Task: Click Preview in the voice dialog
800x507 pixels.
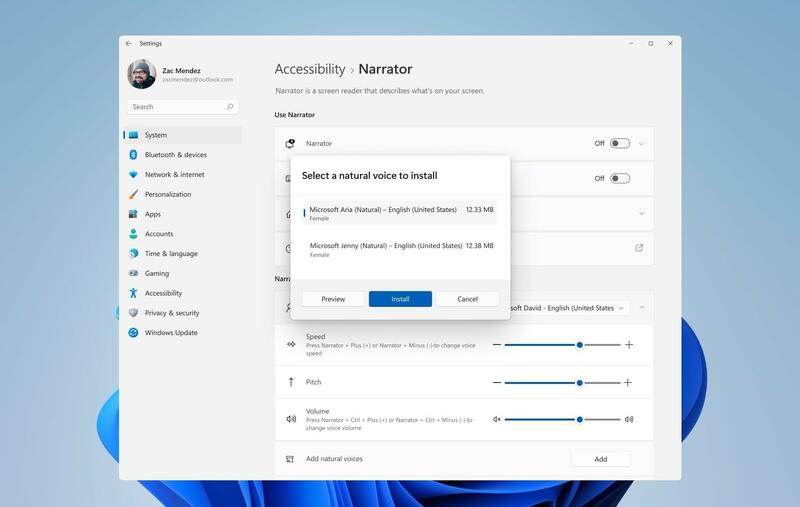Action: tap(333, 299)
